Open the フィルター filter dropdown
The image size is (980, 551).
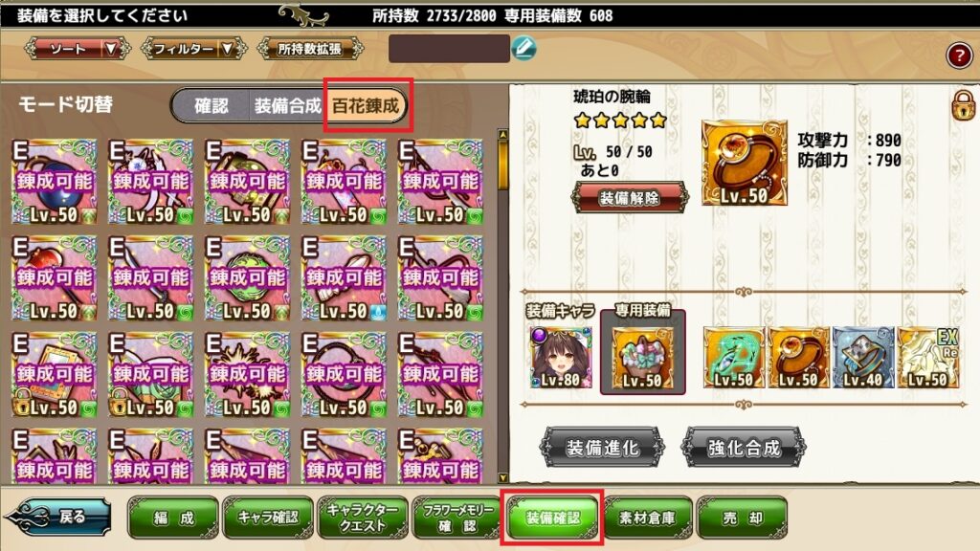tap(193, 49)
